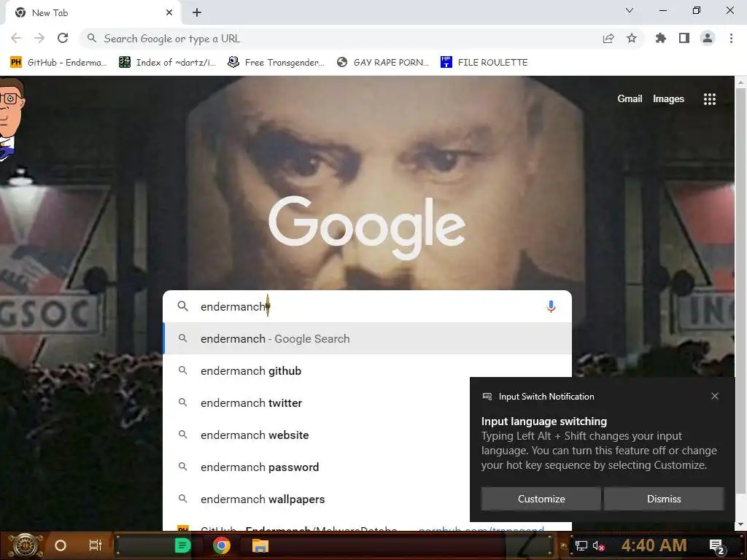Pick the endermanch wallpapers suggestion
Image resolution: width=747 pixels, height=560 pixels.
[x=317, y=499]
